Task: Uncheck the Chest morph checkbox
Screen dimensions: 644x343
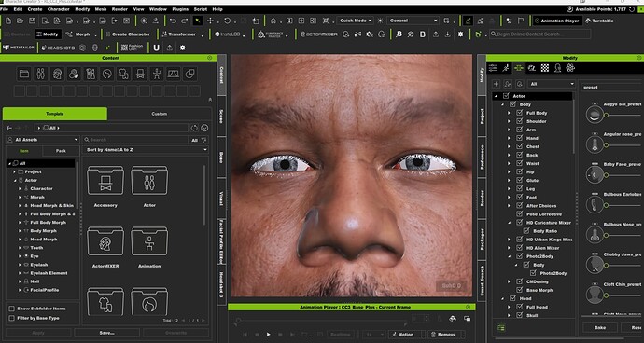Action: [x=520, y=146]
